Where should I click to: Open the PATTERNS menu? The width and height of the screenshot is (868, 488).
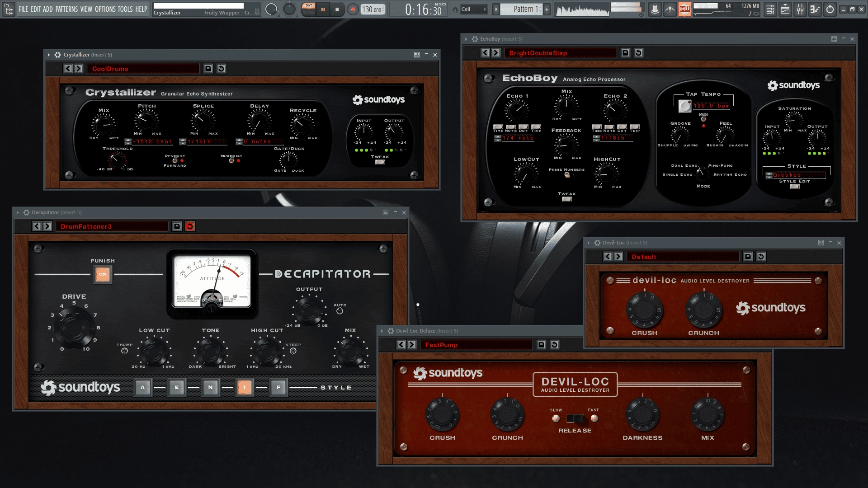tap(66, 9)
